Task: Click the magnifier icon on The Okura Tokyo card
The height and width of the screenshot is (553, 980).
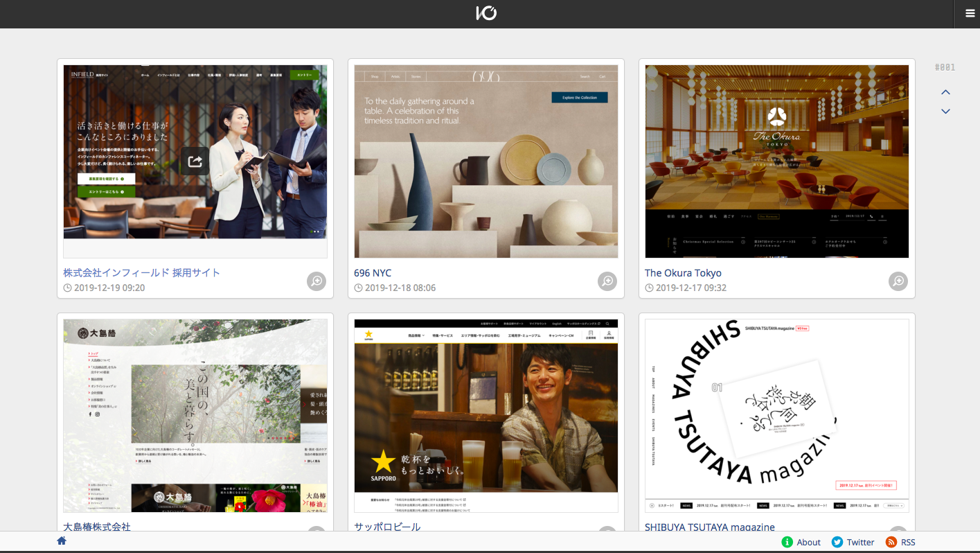Action: click(x=898, y=281)
